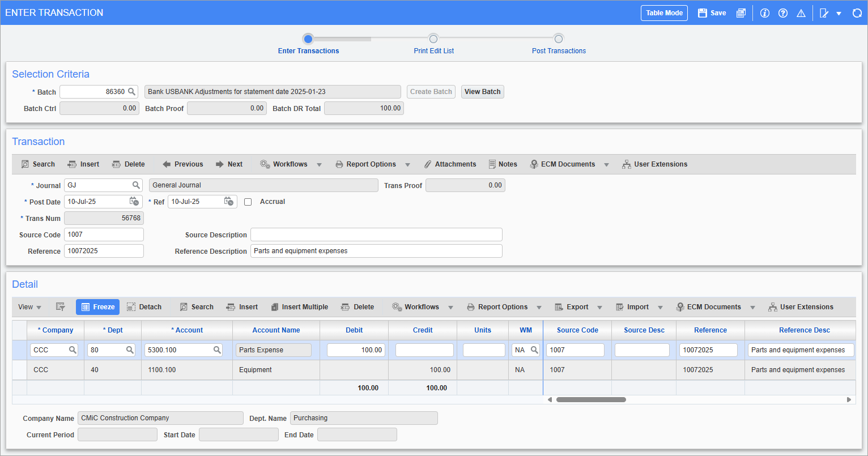Click Detach in Detail toolbar
The width and height of the screenshot is (868, 456).
click(144, 307)
